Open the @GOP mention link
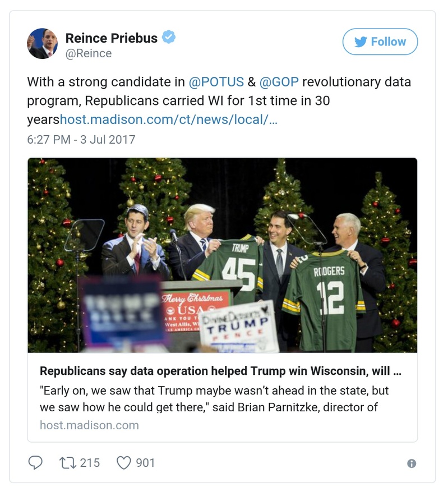The height and width of the screenshot is (496, 448). tap(279, 82)
